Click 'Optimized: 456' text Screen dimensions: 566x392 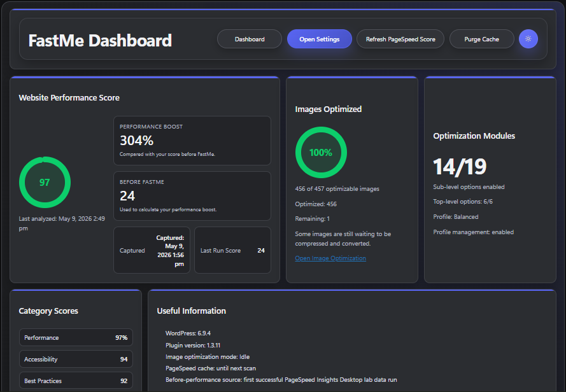(x=316, y=204)
